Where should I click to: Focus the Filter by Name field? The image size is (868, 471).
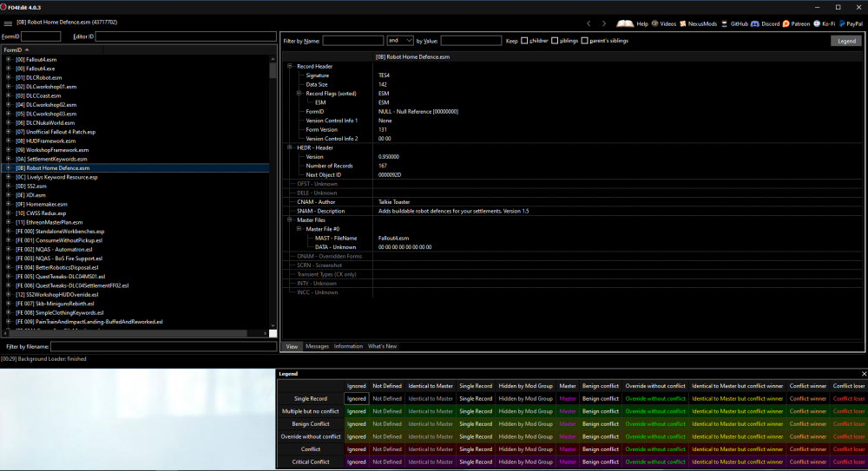tap(353, 41)
